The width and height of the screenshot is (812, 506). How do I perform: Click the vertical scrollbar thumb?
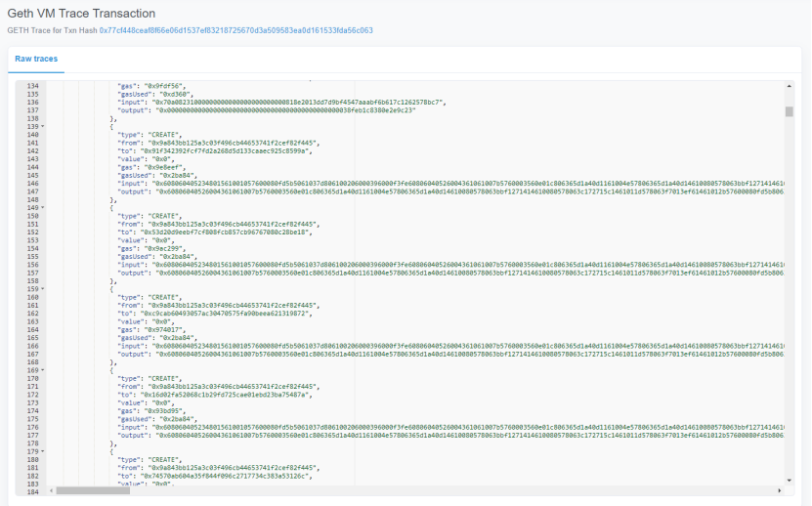pos(789,111)
